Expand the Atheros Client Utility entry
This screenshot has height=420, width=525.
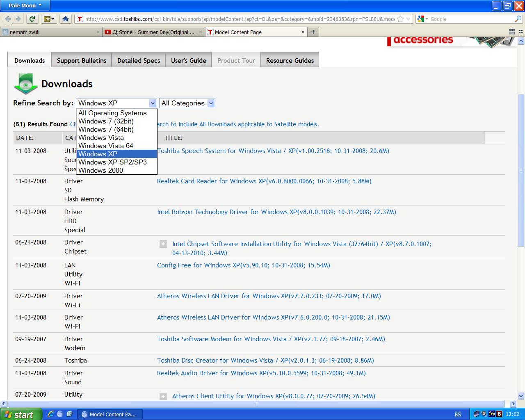pyautogui.click(x=163, y=396)
